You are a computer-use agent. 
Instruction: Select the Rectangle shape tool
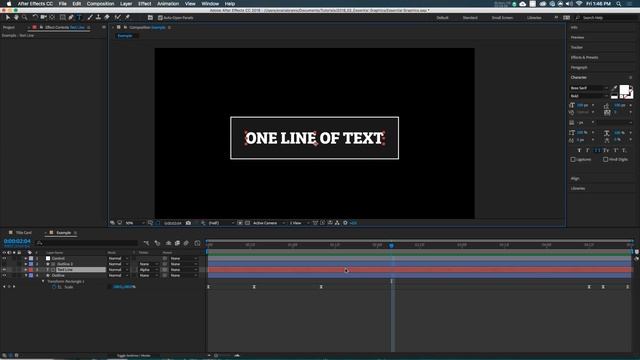pos(62,18)
